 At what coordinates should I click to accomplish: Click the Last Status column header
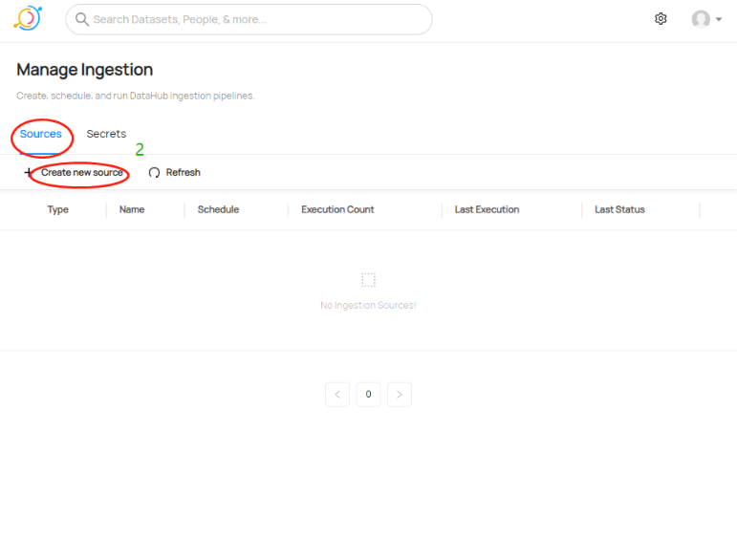point(619,210)
